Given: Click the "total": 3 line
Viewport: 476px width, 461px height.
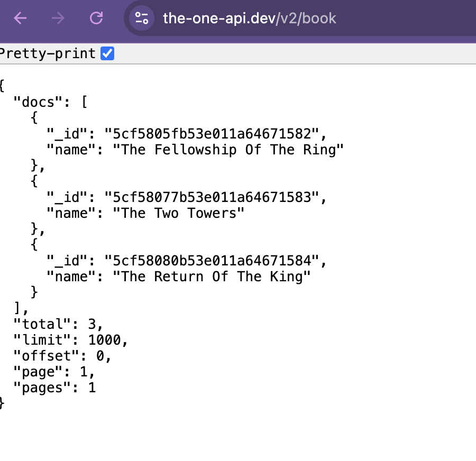Looking at the screenshot, I should tap(58, 324).
